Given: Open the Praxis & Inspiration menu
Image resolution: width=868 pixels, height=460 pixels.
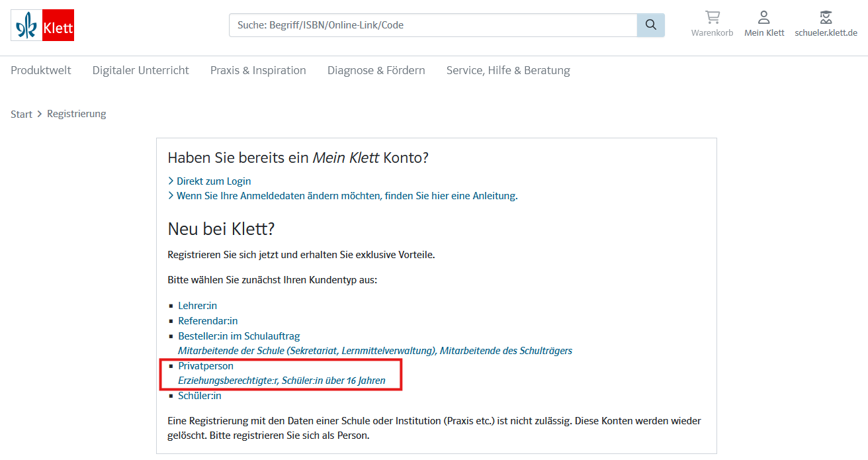Looking at the screenshot, I should click(258, 70).
